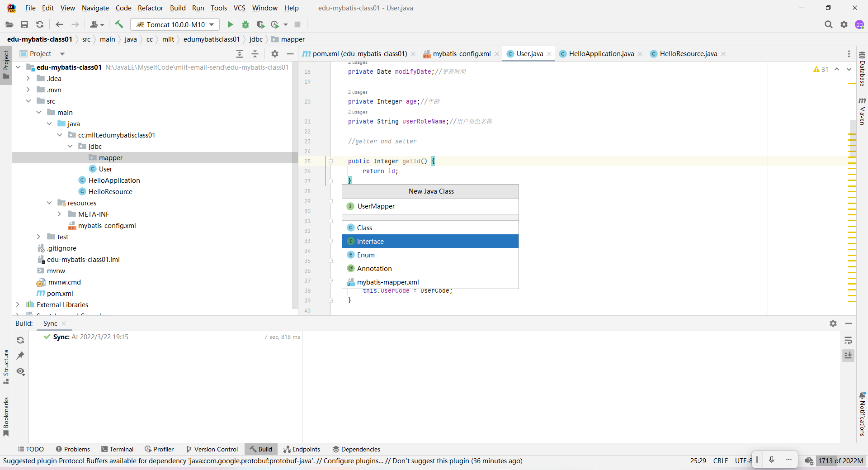Reload all files from disk icon

[x=40, y=24]
